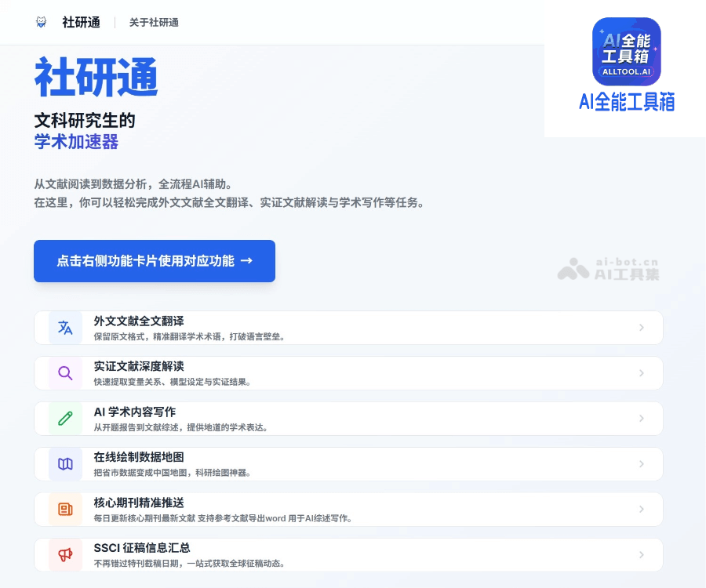Expand the 外文文献全文翻译 card chevron

coord(642,328)
